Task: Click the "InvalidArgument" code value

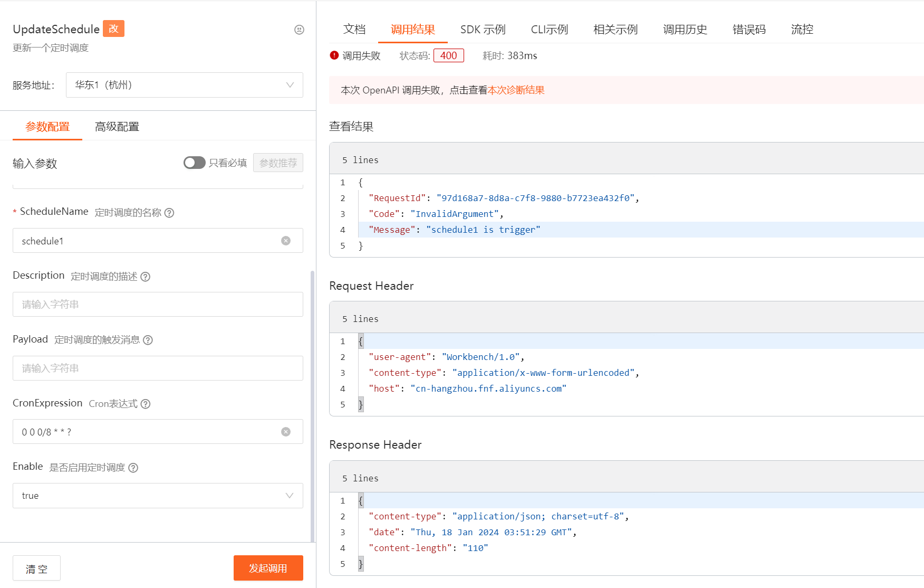Action: tap(455, 214)
